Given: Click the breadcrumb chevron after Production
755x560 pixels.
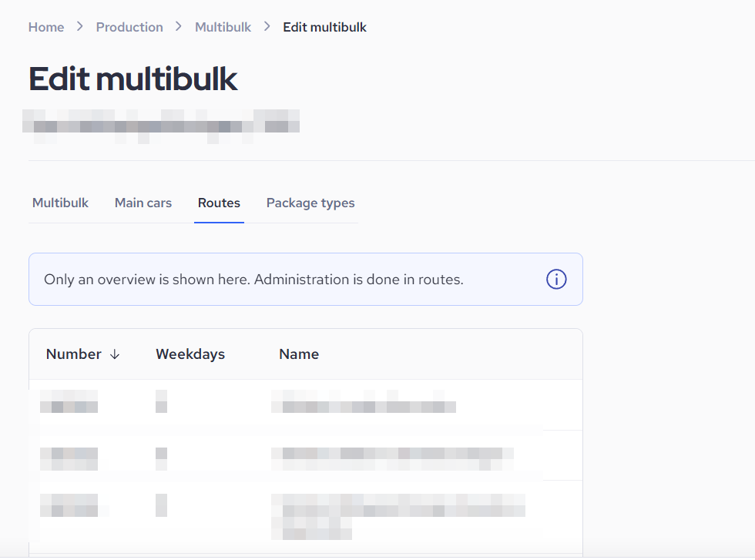Looking at the screenshot, I should (179, 27).
